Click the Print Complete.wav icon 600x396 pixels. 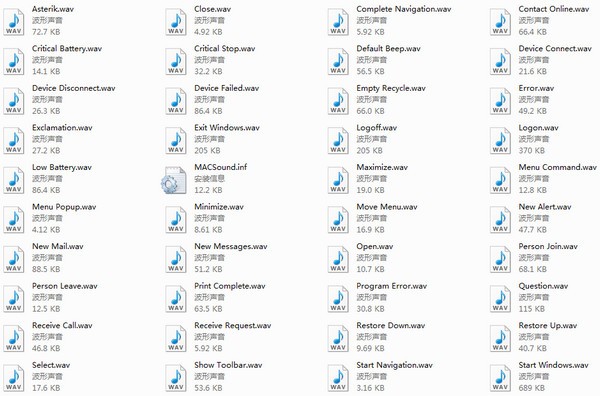176,299
